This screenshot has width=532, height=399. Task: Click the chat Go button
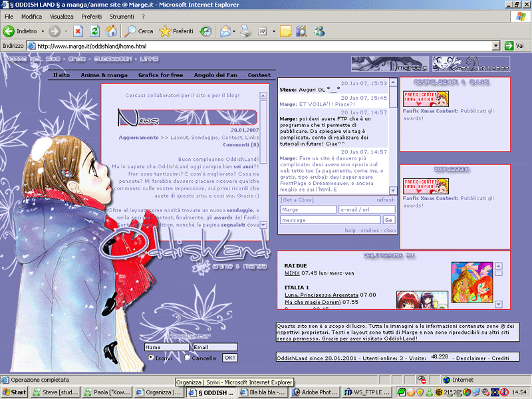[x=388, y=220]
